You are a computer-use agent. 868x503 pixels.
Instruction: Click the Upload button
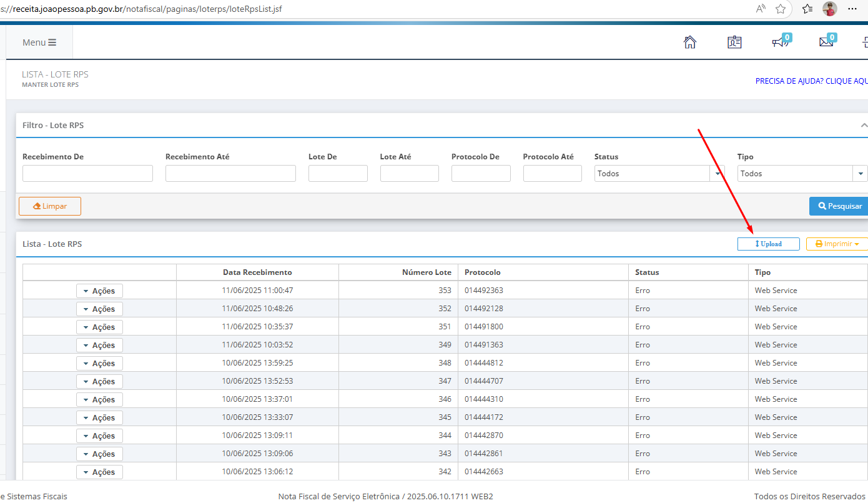(x=769, y=244)
